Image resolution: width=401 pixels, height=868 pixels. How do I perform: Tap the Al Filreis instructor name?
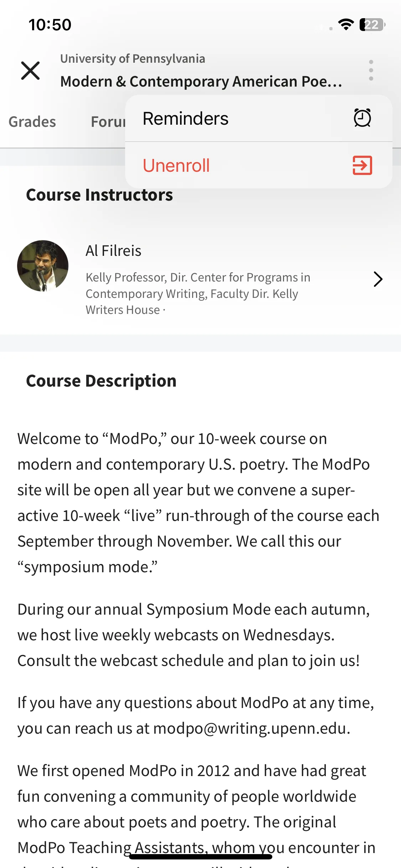[x=113, y=251]
